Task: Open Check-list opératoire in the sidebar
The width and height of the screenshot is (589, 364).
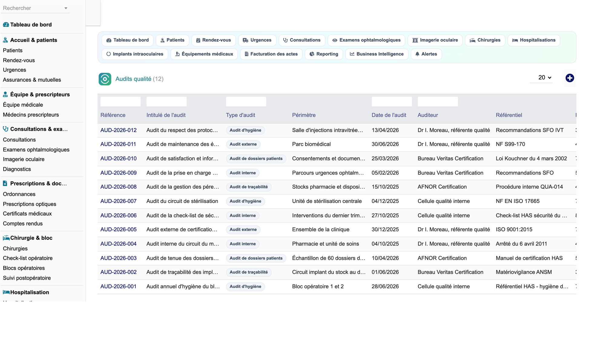Action: point(28,258)
